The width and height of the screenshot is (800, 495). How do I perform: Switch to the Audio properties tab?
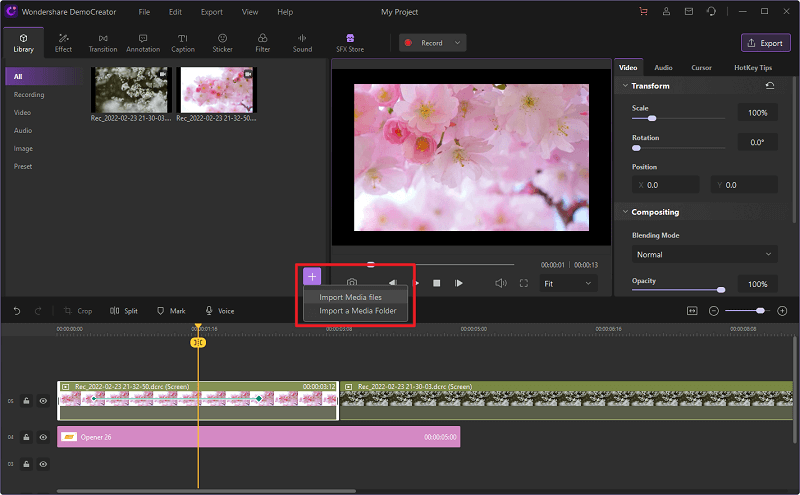(663, 67)
